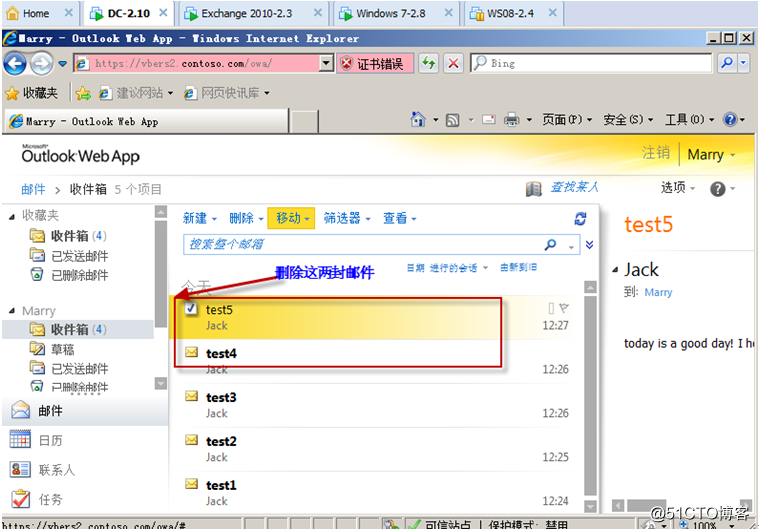Switch to the WS08-2.4 VM tab

pos(513,14)
